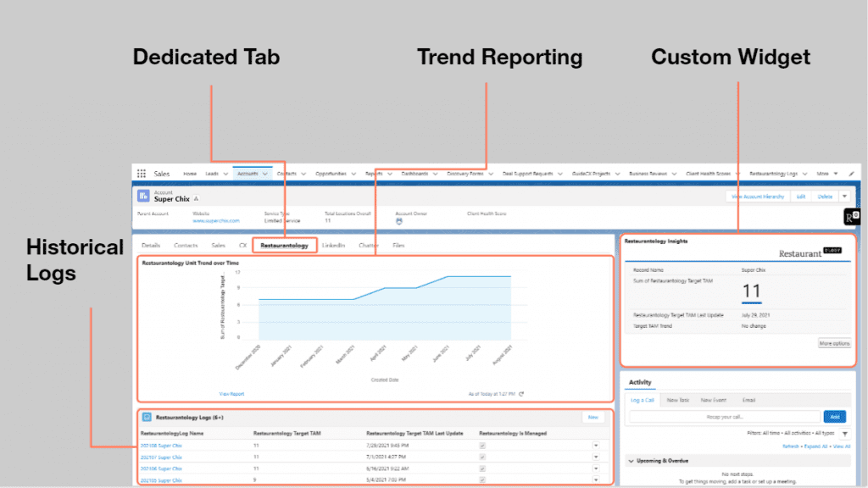Switch to the Files tab
The height and width of the screenshot is (488, 868).
(398, 245)
